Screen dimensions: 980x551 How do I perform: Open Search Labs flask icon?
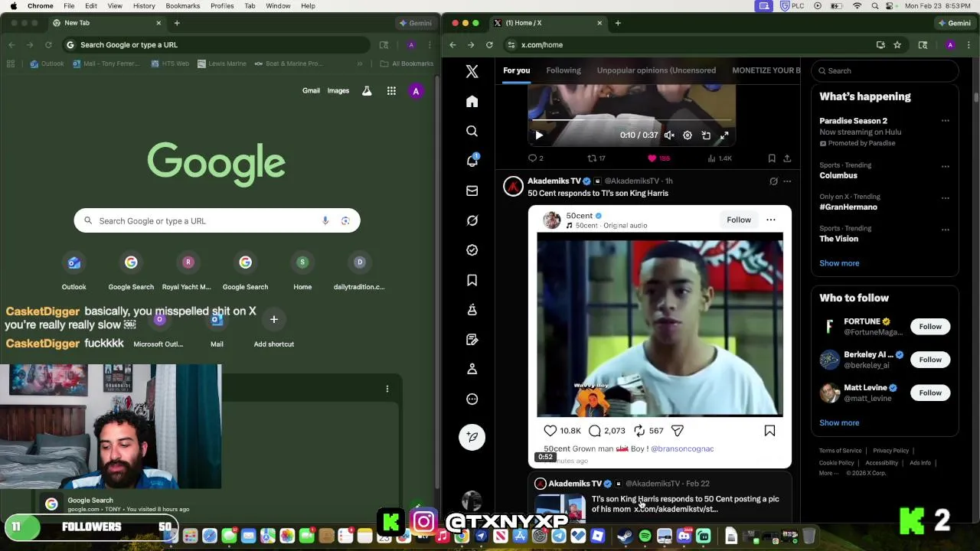coord(367,91)
